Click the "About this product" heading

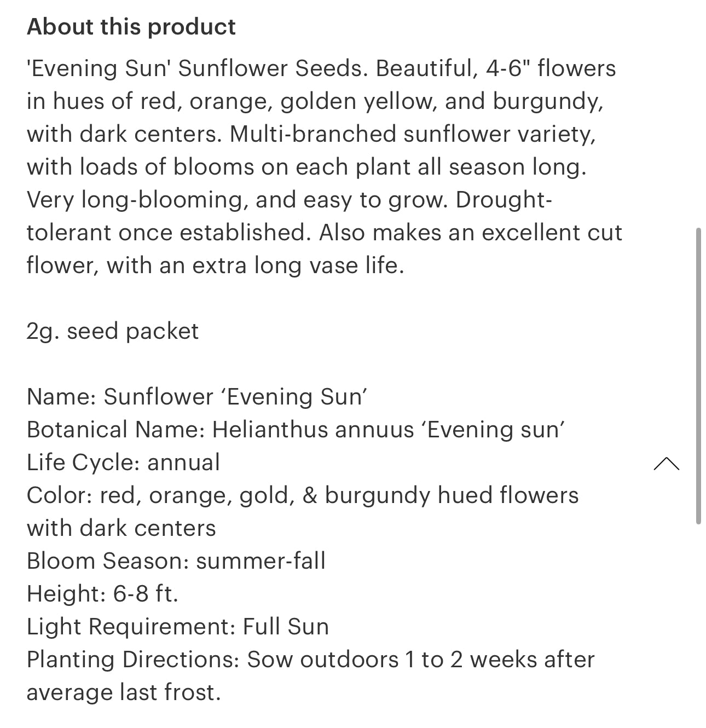(131, 26)
